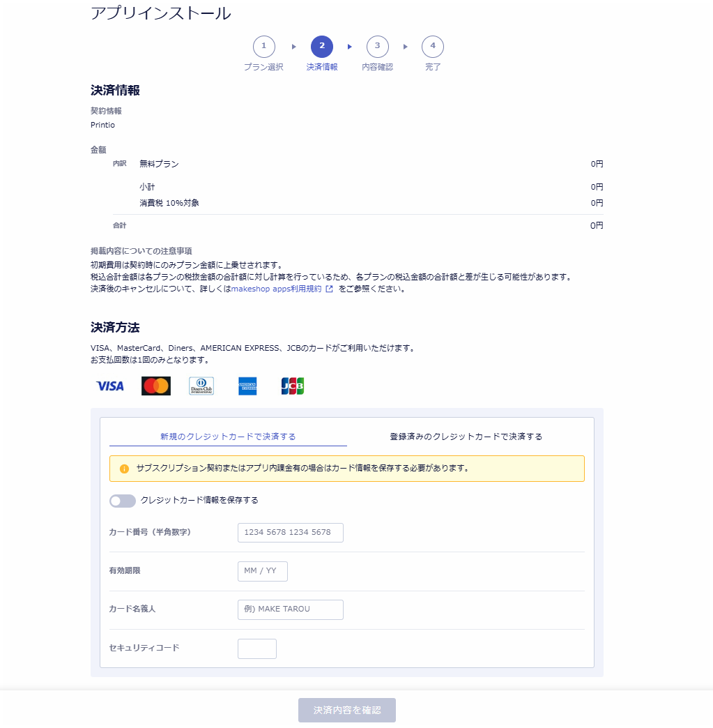Click the American Express logo

click(x=247, y=386)
